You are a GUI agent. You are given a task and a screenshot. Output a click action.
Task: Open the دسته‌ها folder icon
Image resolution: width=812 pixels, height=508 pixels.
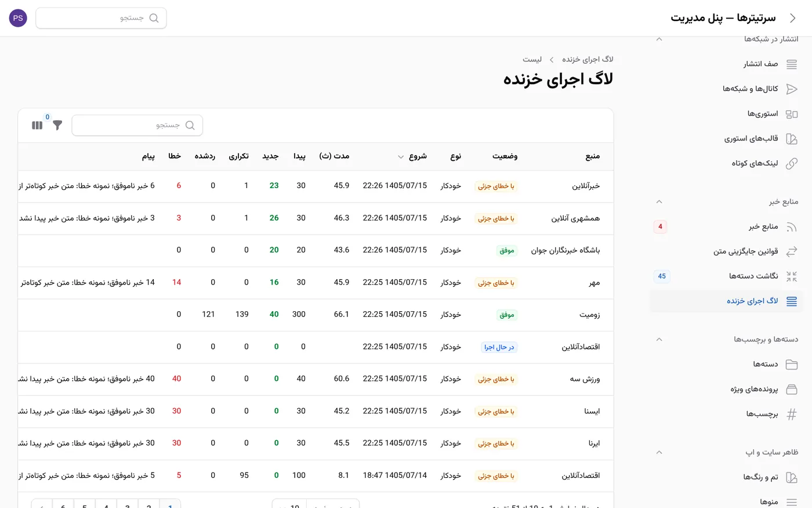[792, 365]
